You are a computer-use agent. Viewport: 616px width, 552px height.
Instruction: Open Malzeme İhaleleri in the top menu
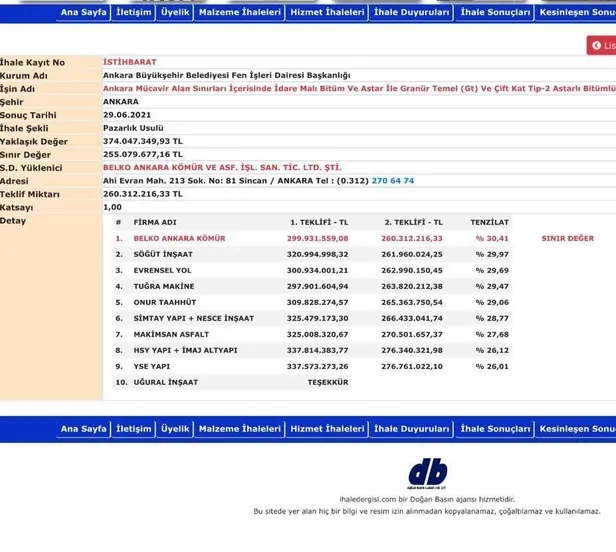click(239, 12)
